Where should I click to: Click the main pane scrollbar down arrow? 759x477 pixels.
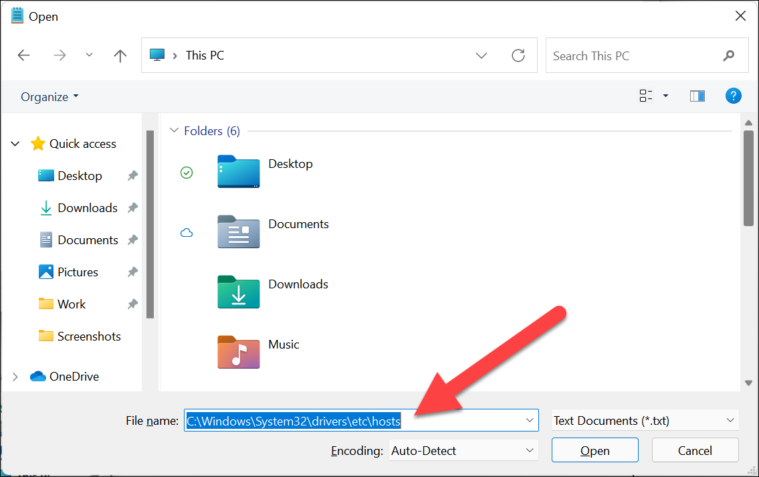click(x=748, y=383)
